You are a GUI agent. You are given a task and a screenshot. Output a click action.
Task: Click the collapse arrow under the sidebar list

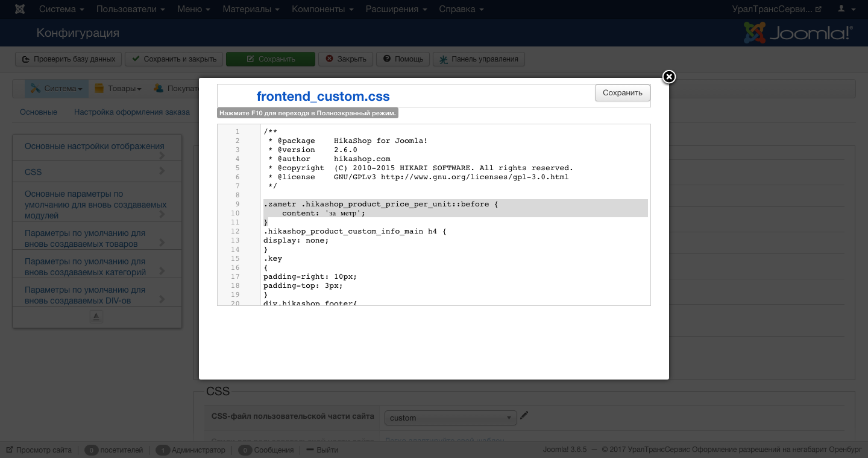pyautogui.click(x=96, y=316)
